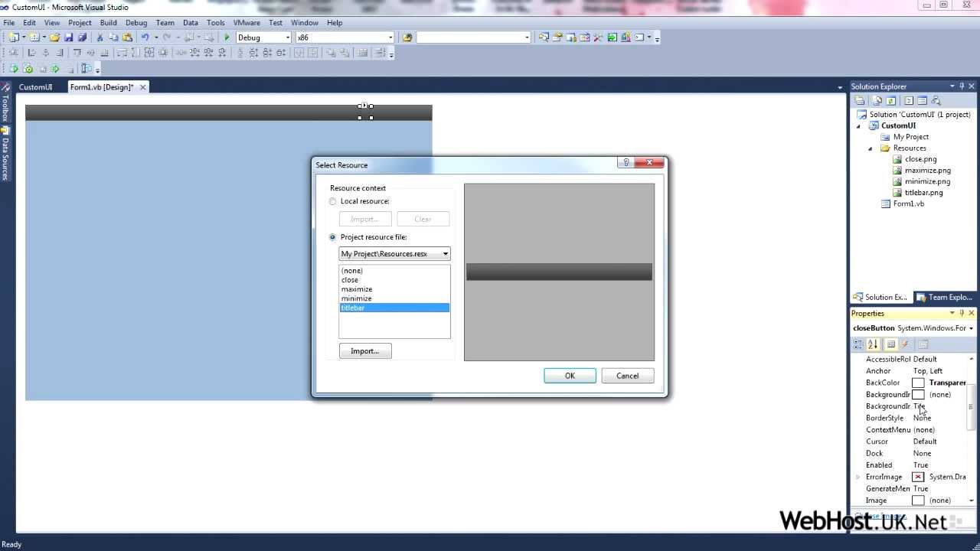Image resolution: width=980 pixels, height=551 pixels.
Task: Click the ErrorImage preview swatch
Action: (x=918, y=477)
